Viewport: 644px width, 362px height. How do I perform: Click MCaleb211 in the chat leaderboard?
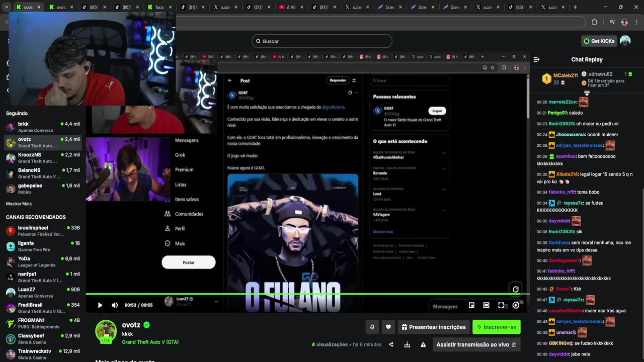[x=566, y=75]
